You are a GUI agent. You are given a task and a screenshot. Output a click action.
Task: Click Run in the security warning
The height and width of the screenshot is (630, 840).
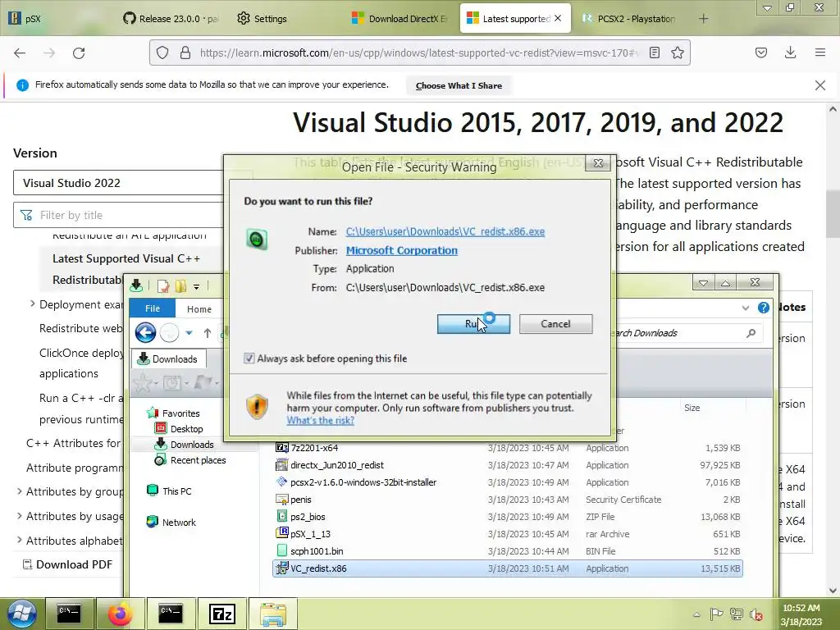click(473, 323)
